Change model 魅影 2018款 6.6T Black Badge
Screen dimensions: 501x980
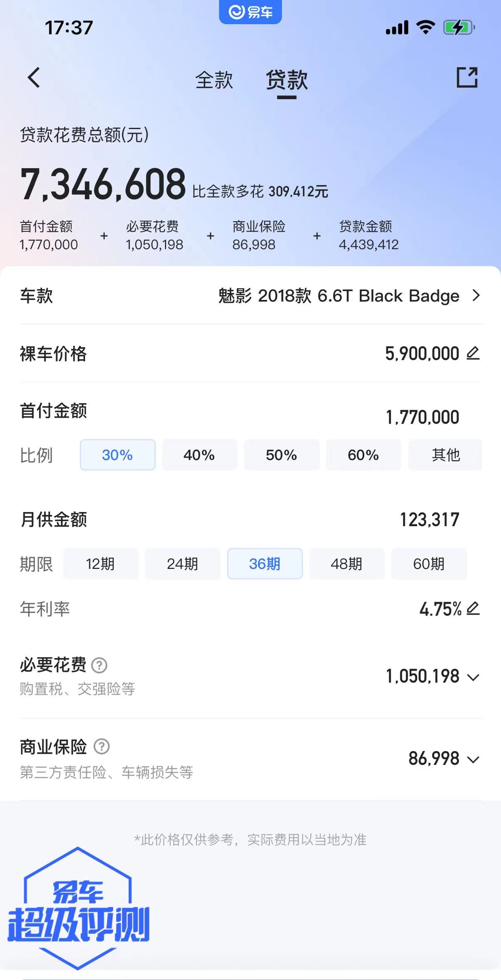(339, 296)
